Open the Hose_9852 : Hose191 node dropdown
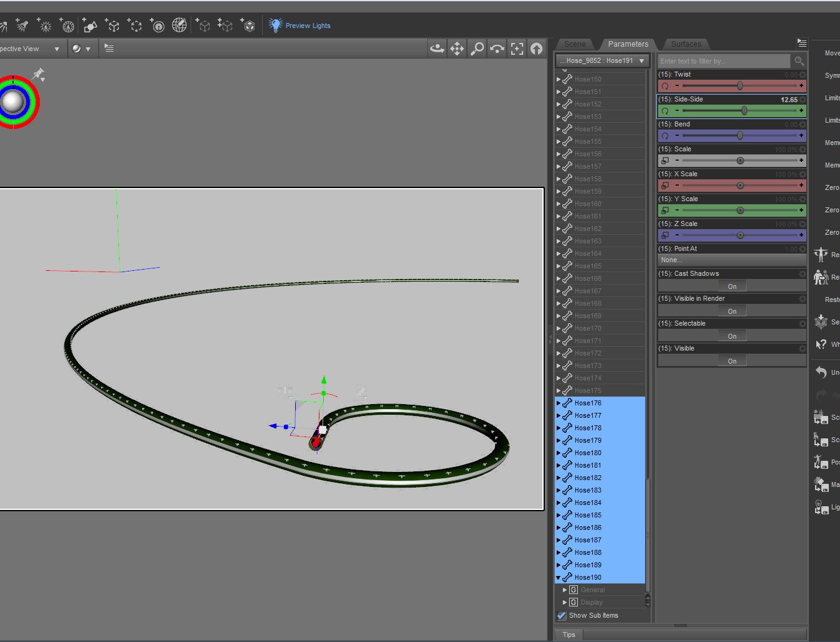This screenshot has width=840, height=642. (602, 60)
